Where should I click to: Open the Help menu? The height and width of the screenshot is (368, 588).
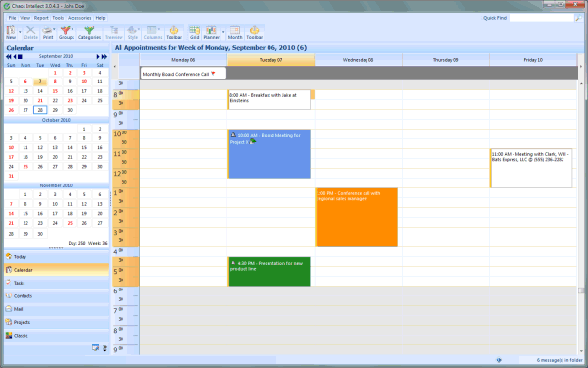100,18
